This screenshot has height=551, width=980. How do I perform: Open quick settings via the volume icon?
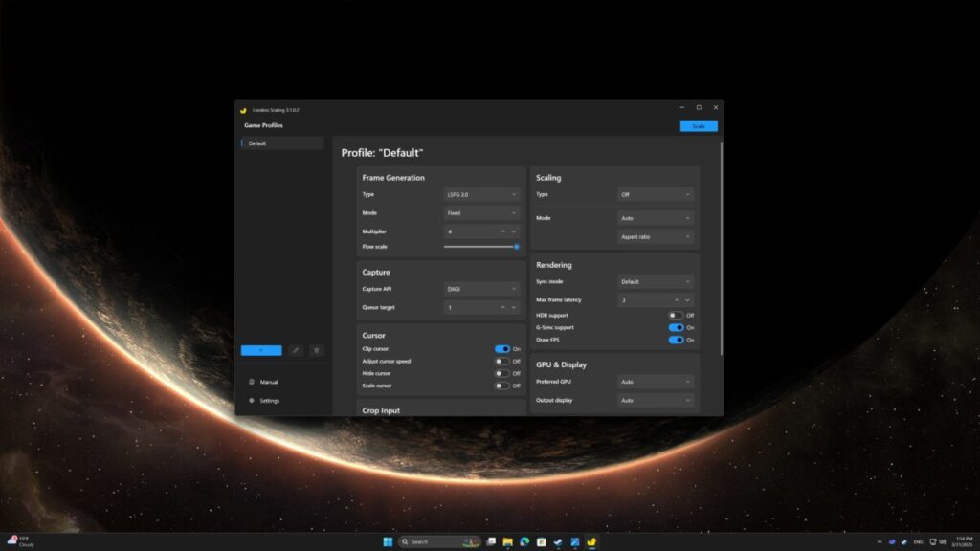pos(943,541)
